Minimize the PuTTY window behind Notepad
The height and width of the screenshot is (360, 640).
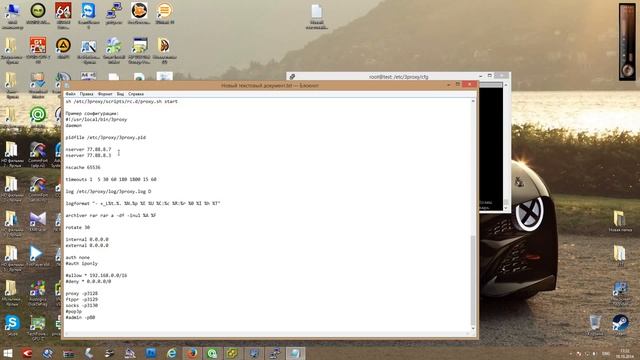480,76
